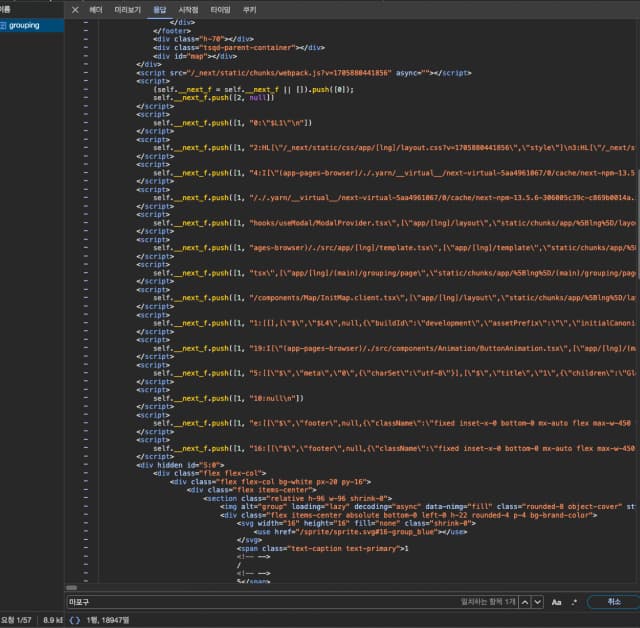Click the 취소 button
The height and width of the screenshot is (628, 640).
pos(613,602)
